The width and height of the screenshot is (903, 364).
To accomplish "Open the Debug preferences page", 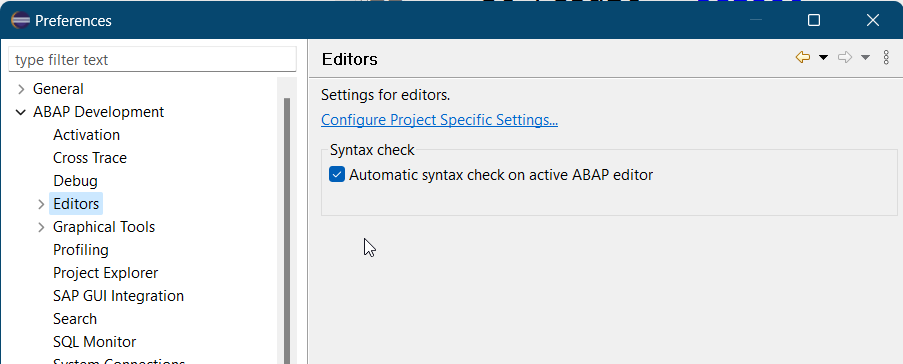I will (75, 181).
